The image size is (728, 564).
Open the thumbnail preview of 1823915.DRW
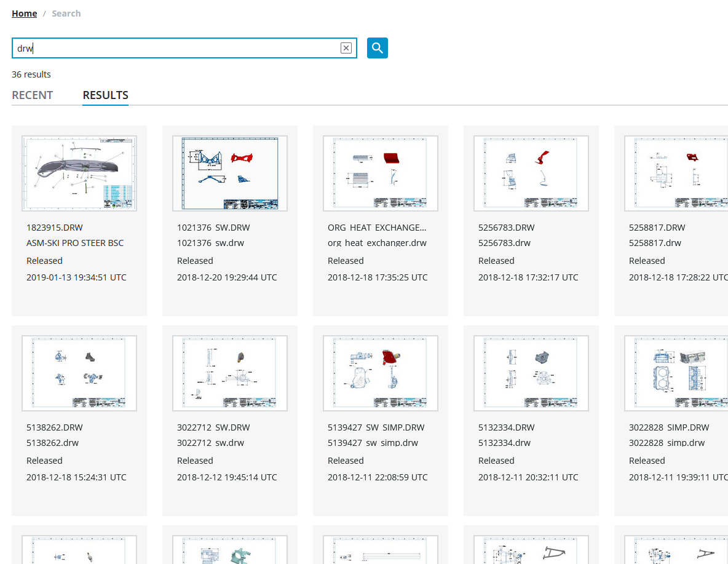pos(79,173)
